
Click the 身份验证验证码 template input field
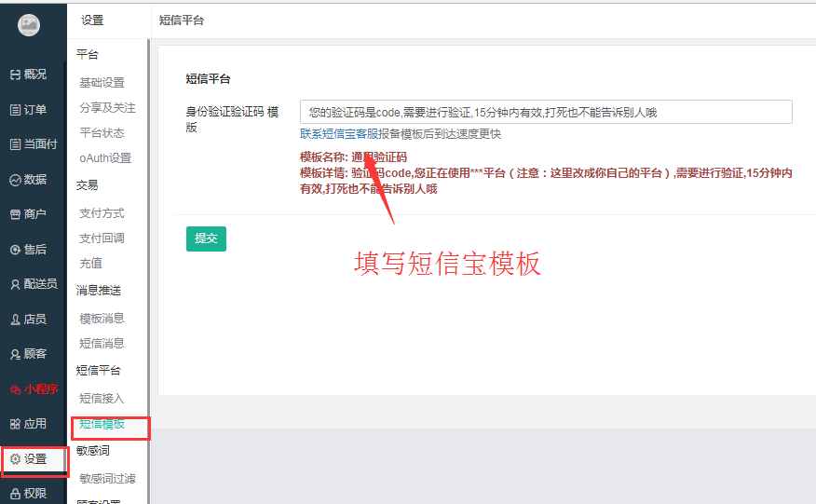tap(545, 113)
